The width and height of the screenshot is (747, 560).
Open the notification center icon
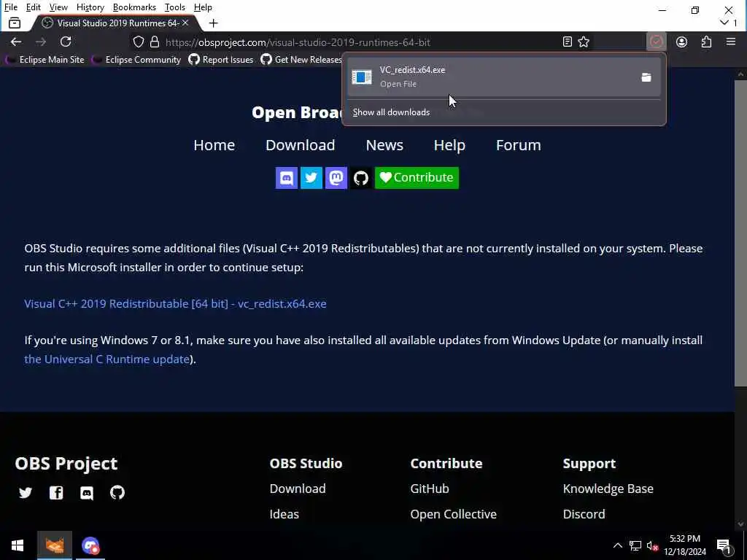[724, 545]
